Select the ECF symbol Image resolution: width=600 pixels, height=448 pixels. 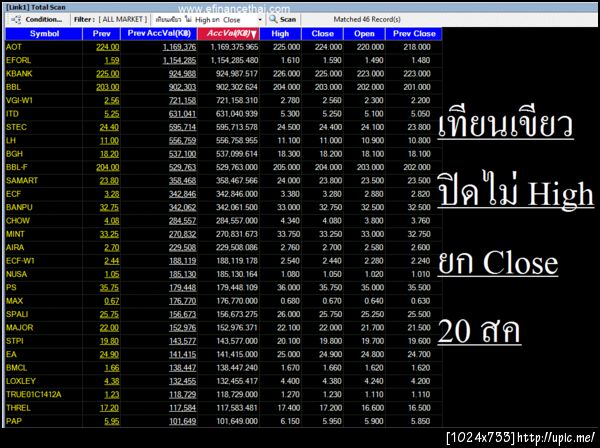coord(13,194)
